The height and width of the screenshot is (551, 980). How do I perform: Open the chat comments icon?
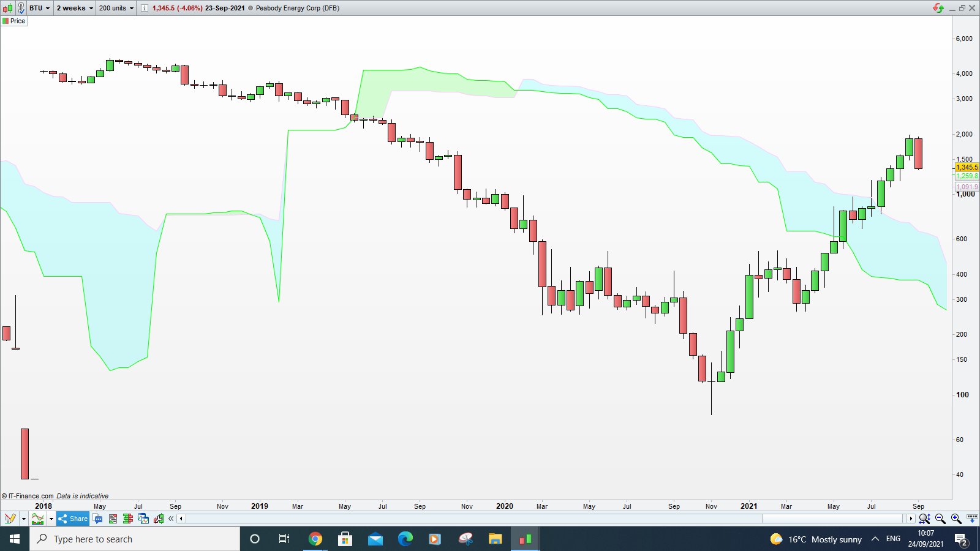coord(98,519)
